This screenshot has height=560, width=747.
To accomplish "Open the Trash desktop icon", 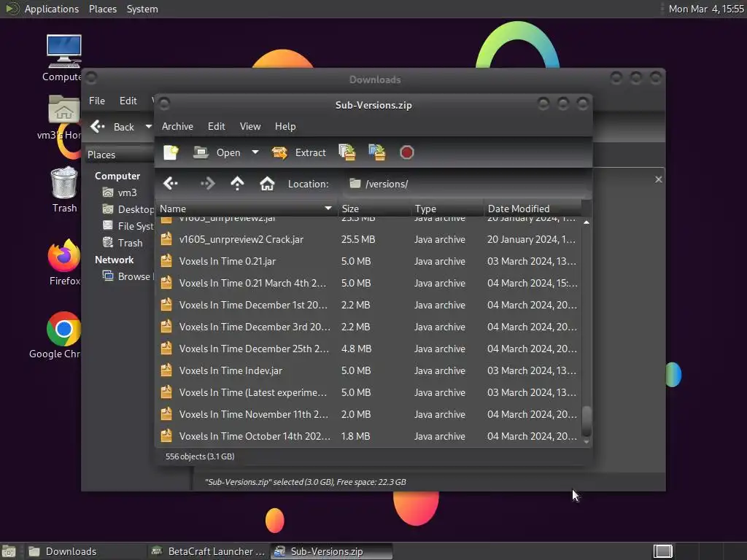I will [64, 190].
